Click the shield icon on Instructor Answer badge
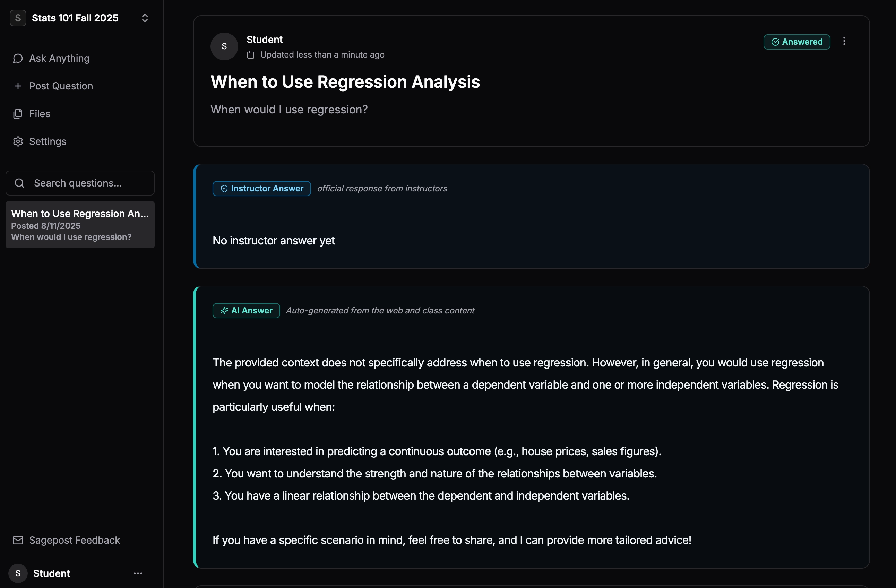 pos(224,188)
